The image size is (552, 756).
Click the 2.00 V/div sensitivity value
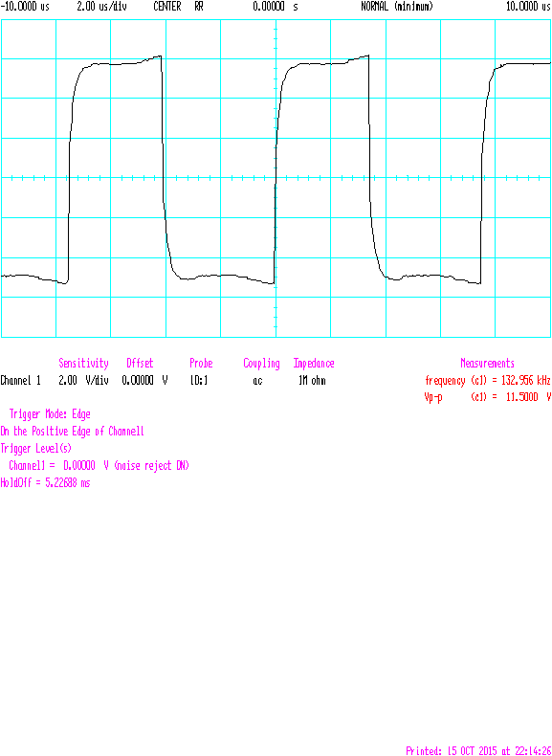pyautogui.click(x=83, y=381)
